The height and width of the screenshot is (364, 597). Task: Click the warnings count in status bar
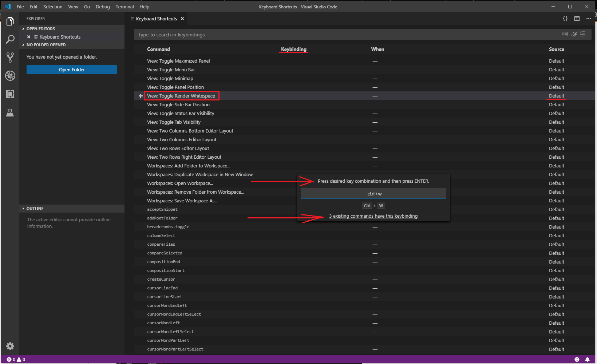pyautogui.click(x=21, y=359)
